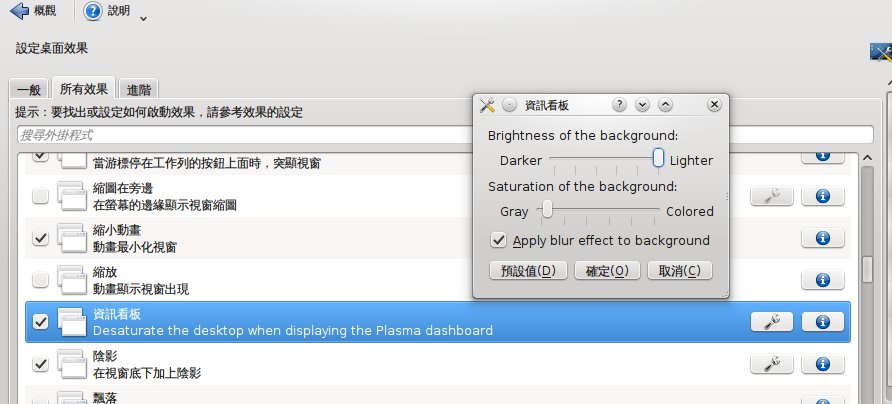Image resolution: width=892 pixels, height=404 pixels.
Task: Open the wrench settings for 陰影 effect
Action: click(x=771, y=364)
